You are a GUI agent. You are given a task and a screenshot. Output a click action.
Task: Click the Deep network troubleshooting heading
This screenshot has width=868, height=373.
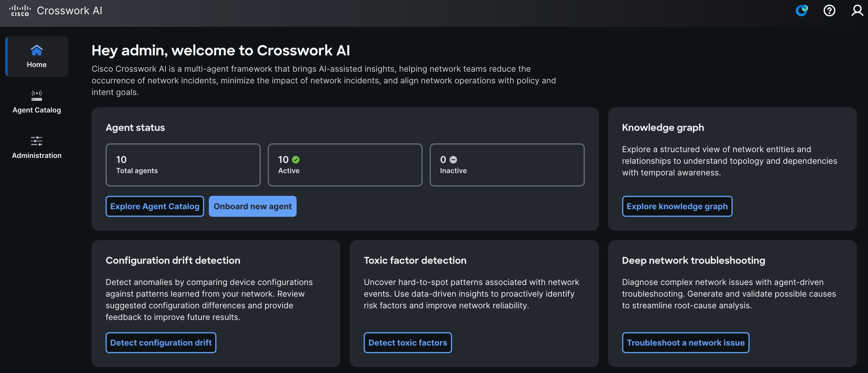[694, 260]
